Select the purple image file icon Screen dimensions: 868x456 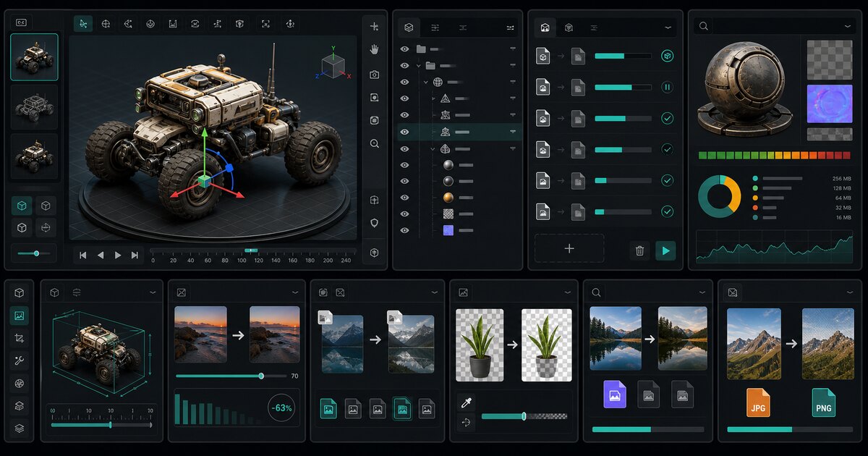[x=614, y=394]
